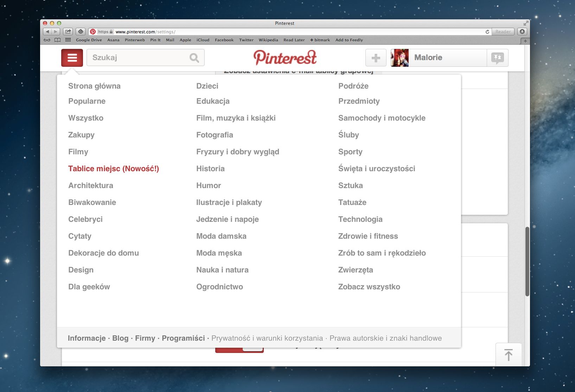This screenshot has width=575, height=392.
Task: Open the downloads toolbar icon
Action: pyautogui.click(x=522, y=32)
